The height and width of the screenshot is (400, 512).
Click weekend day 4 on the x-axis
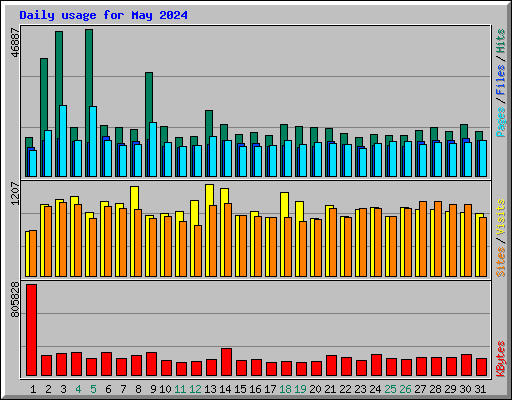coord(78,389)
